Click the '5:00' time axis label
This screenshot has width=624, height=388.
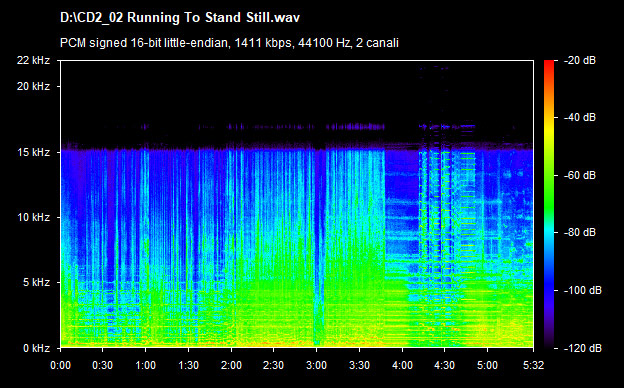click(488, 365)
